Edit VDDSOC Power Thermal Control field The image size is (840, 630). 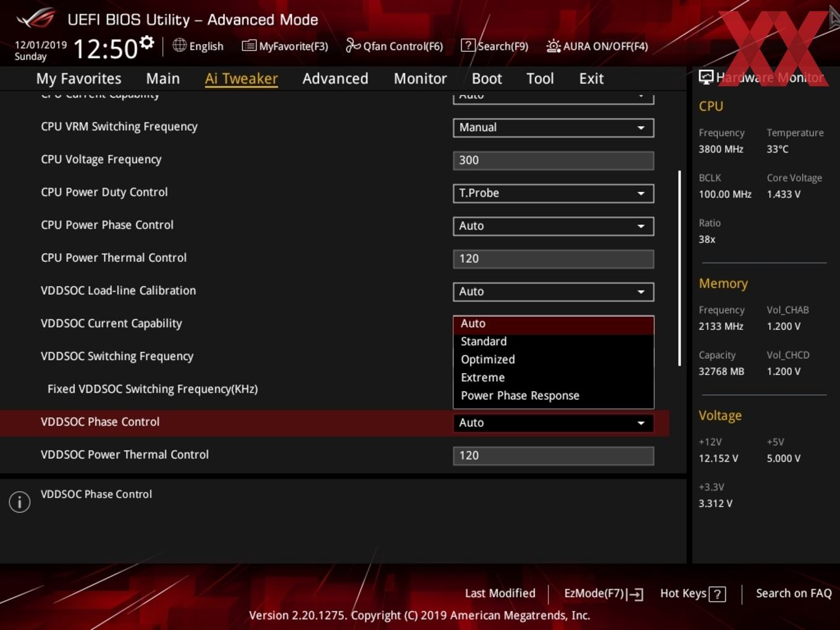coord(553,455)
